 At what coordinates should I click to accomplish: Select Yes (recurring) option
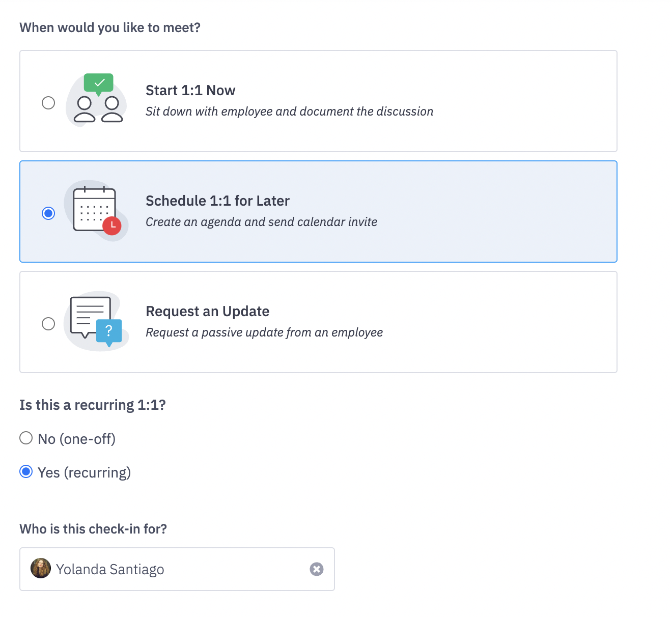[26, 471]
